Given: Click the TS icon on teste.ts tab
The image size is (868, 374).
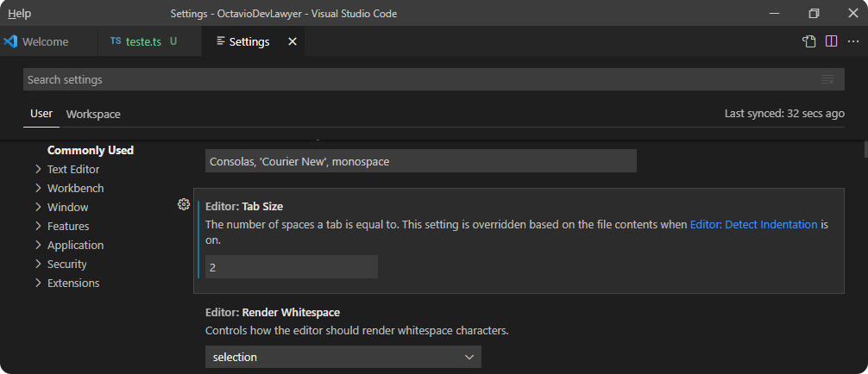Looking at the screenshot, I should pyautogui.click(x=115, y=41).
